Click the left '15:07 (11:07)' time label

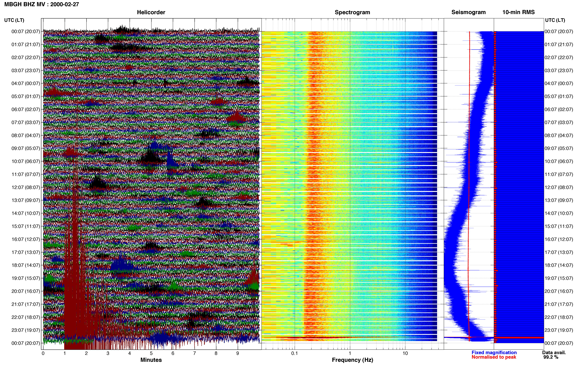tap(26, 226)
